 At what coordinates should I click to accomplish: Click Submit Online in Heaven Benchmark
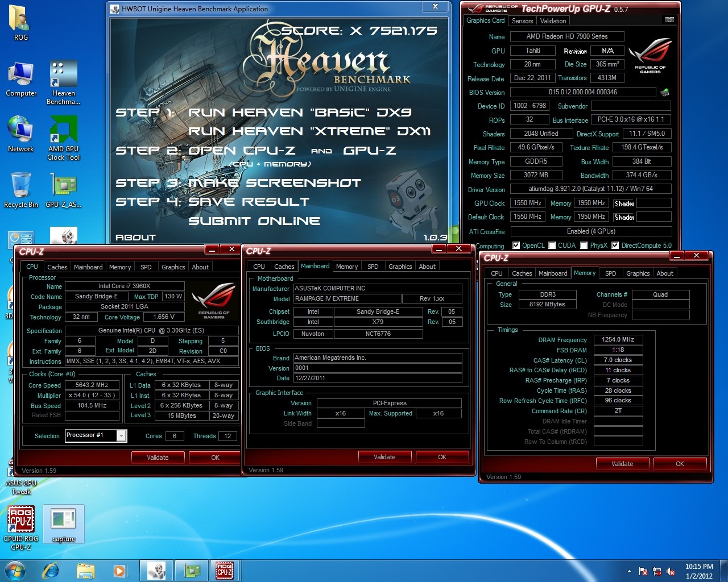254,221
